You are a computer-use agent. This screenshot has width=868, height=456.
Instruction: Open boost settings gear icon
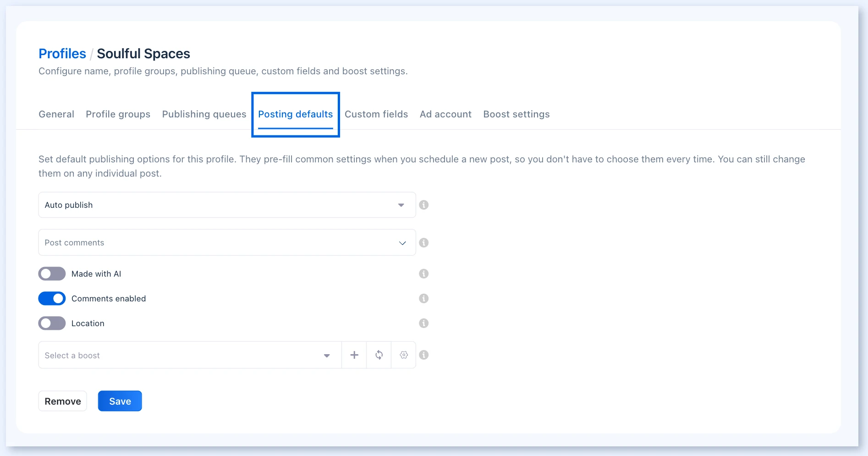[x=404, y=355]
